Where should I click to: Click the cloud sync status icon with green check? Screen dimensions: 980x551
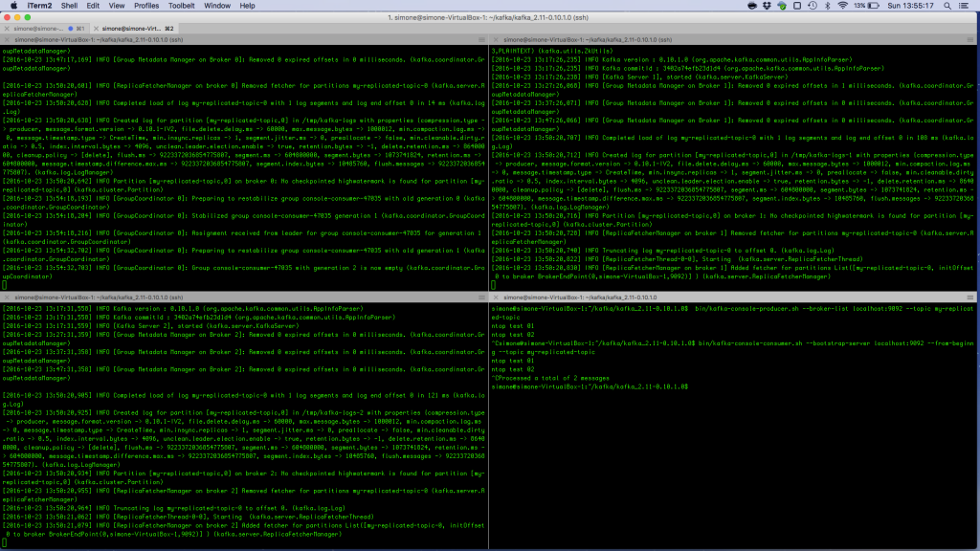[782, 6]
